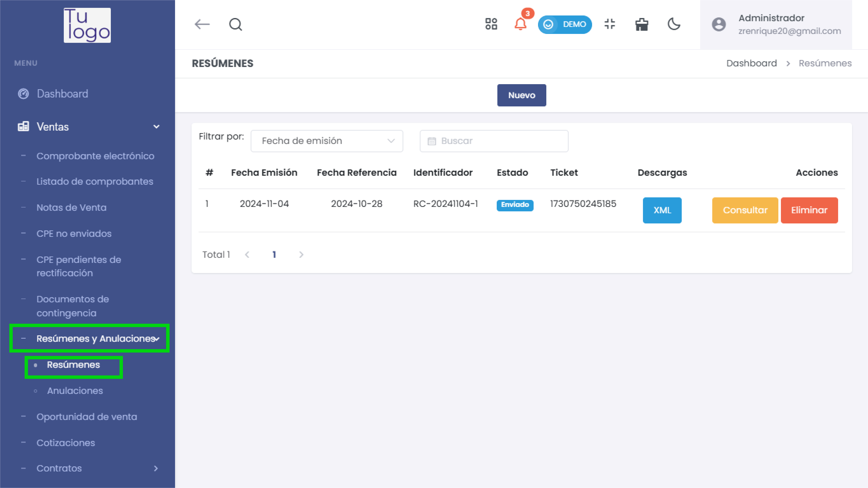868x488 pixels.
Task: Open the search magnifier icon
Action: click(x=235, y=24)
